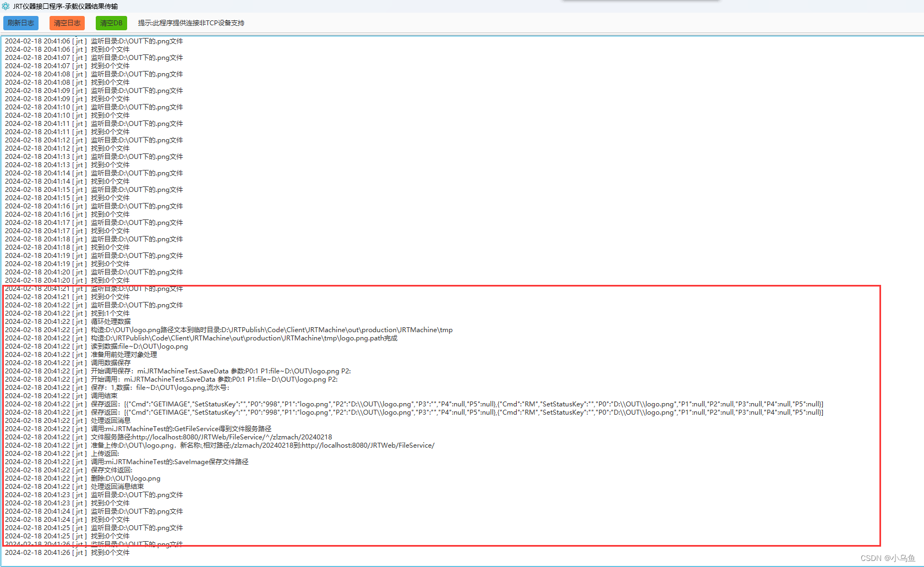The image size is (924, 567).
Task: Select the log line 处理返回消息 at 20:41:22
Action: (68, 421)
